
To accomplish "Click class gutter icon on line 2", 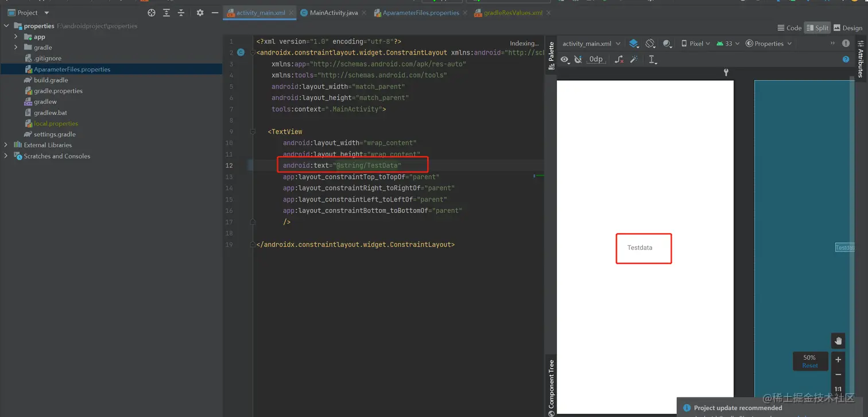I will [241, 52].
